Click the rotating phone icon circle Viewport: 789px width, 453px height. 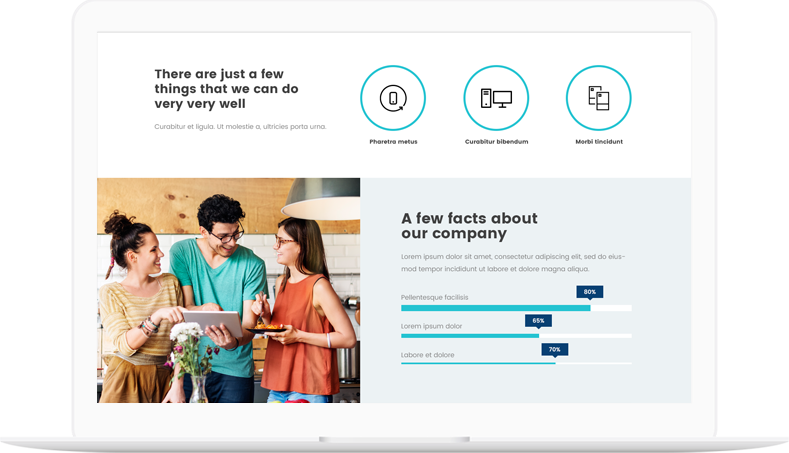[x=393, y=98]
